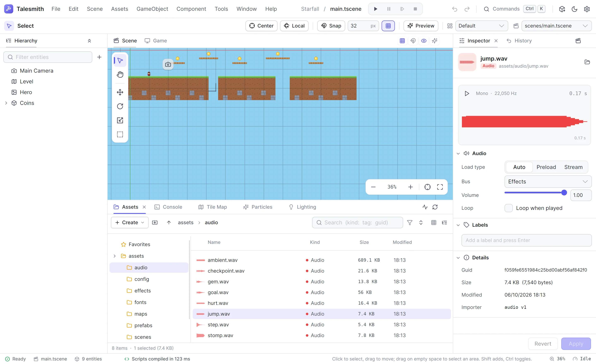
Task: Enable Loop when played checkbox
Action: tap(508, 208)
